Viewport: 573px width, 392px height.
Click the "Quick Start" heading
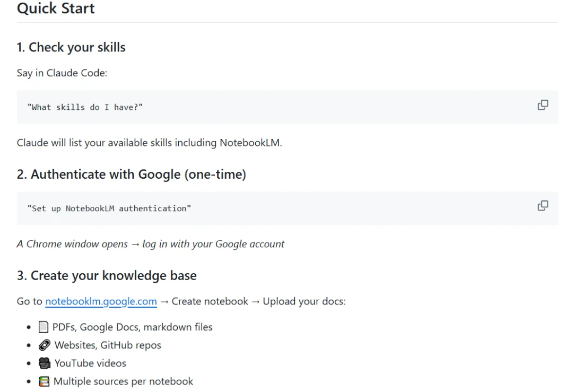56,8
